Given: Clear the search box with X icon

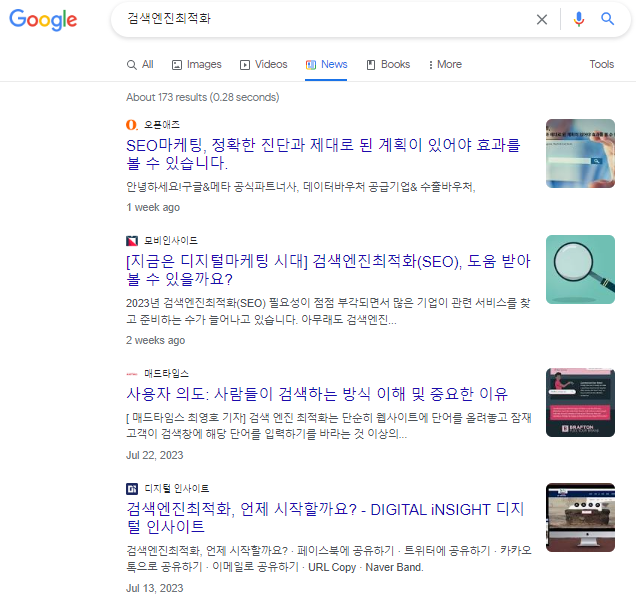Looking at the screenshot, I should coord(541,19).
